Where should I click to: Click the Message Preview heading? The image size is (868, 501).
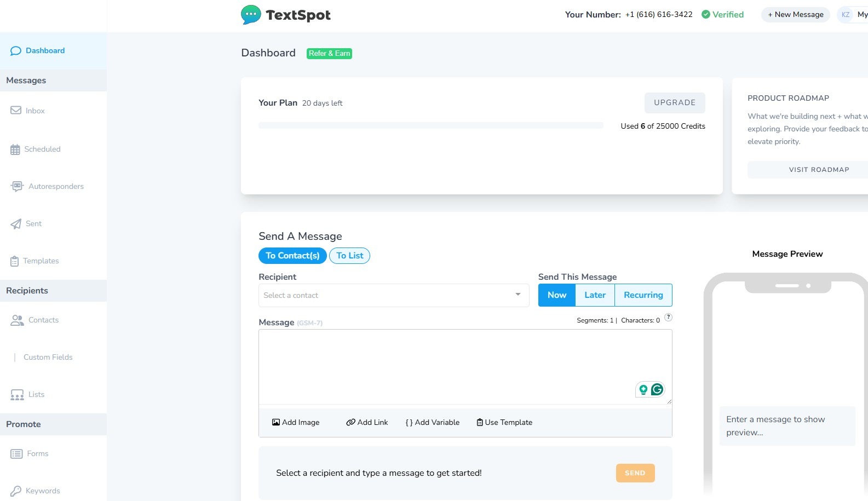[x=787, y=254]
